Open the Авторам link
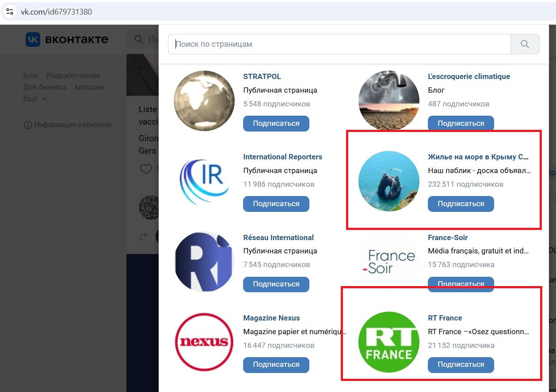Image resolution: width=556 pixels, height=392 pixels. coord(89,87)
